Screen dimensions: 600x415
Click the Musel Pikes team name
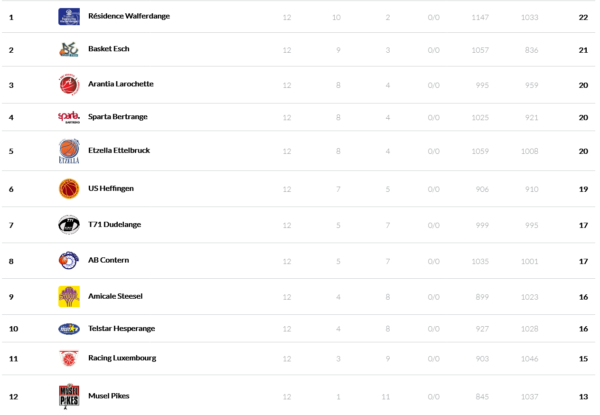[108, 396]
